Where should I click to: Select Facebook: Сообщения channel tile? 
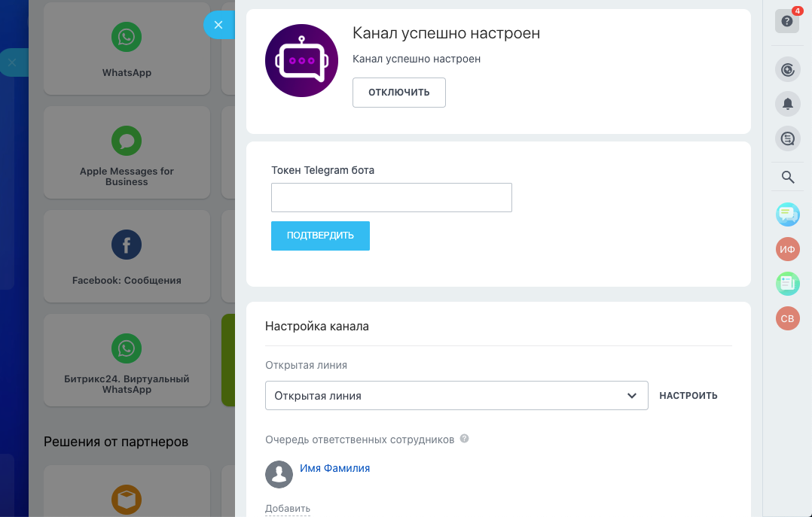pyautogui.click(x=127, y=256)
